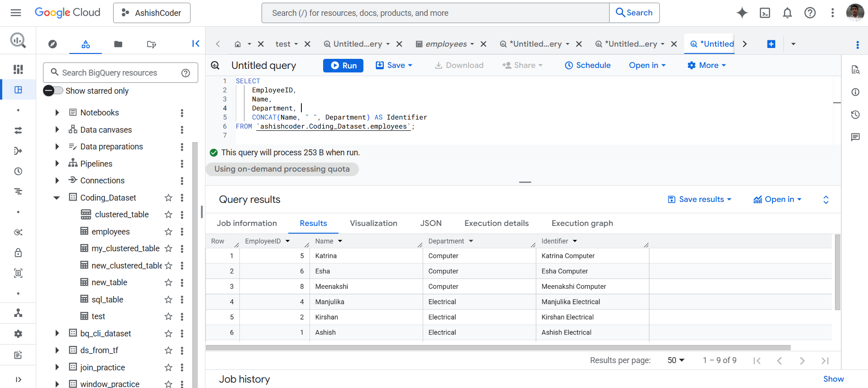Star the bq_cli_dataset dataset

click(168, 333)
